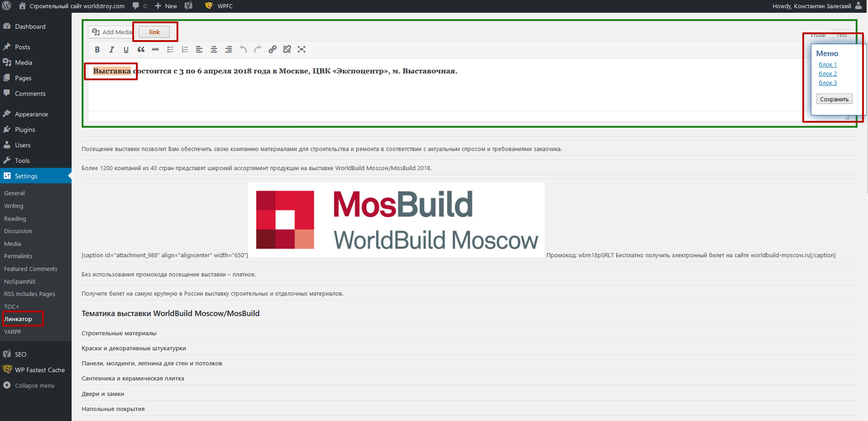Open the site home icon worldstroy.com
This screenshot has height=421, width=868.
coord(73,6)
